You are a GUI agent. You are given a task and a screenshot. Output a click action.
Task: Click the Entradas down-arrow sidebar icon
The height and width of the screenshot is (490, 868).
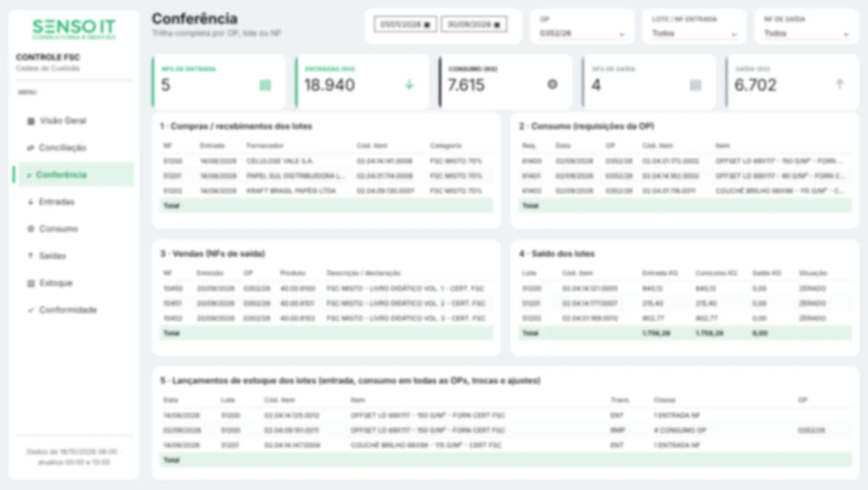tap(30, 202)
